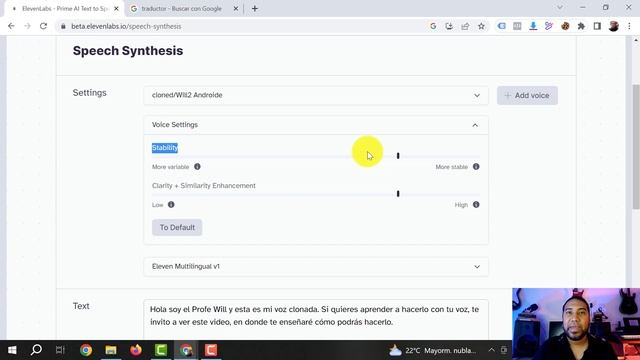
Task: Open the red Camtasia recorder taskbar icon
Action: (211, 350)
